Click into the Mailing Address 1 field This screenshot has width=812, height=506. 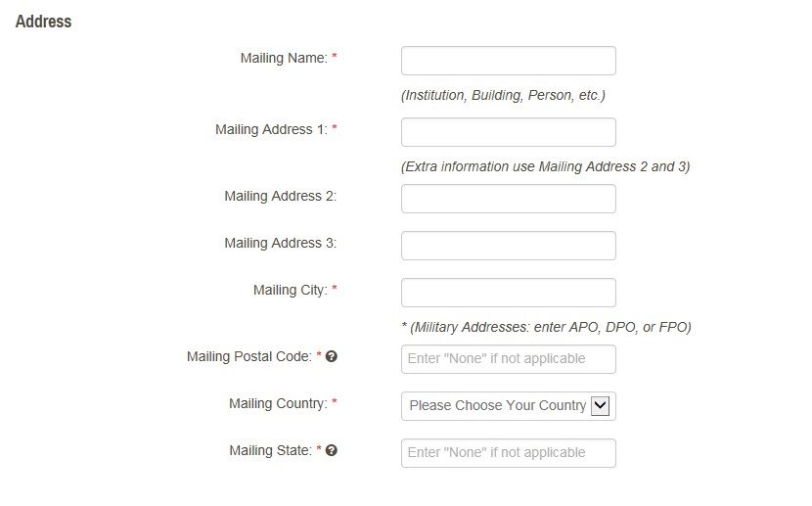(x=508, y=132)
